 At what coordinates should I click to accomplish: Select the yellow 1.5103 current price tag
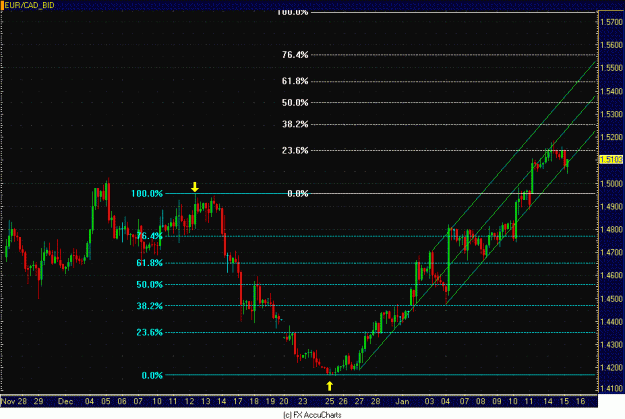point(611,159)
